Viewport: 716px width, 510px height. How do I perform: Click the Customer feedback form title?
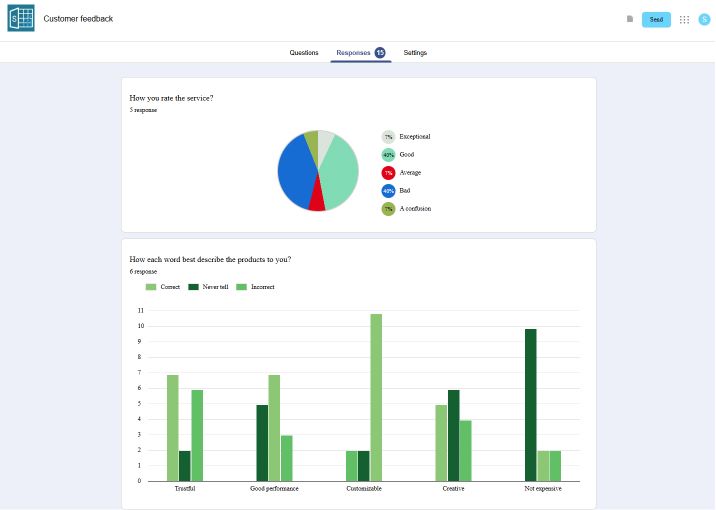click(x=78, y=19)
